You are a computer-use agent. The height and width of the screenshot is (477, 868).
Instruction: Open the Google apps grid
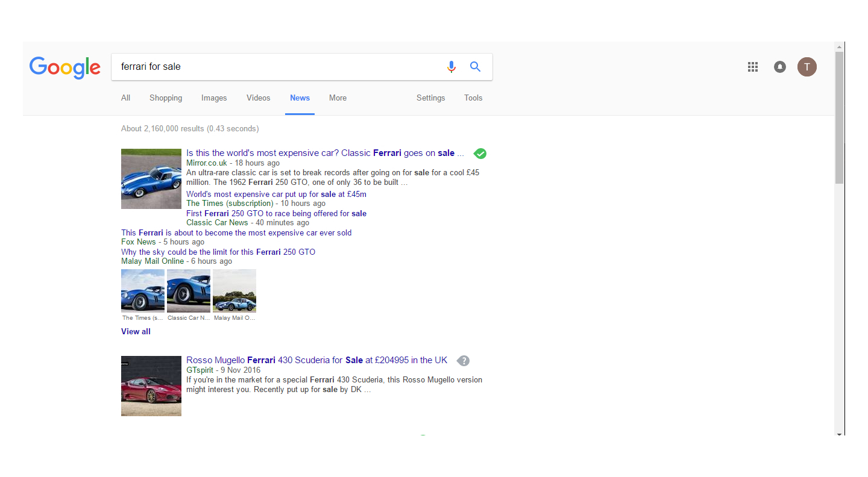(x=753, y=67)
